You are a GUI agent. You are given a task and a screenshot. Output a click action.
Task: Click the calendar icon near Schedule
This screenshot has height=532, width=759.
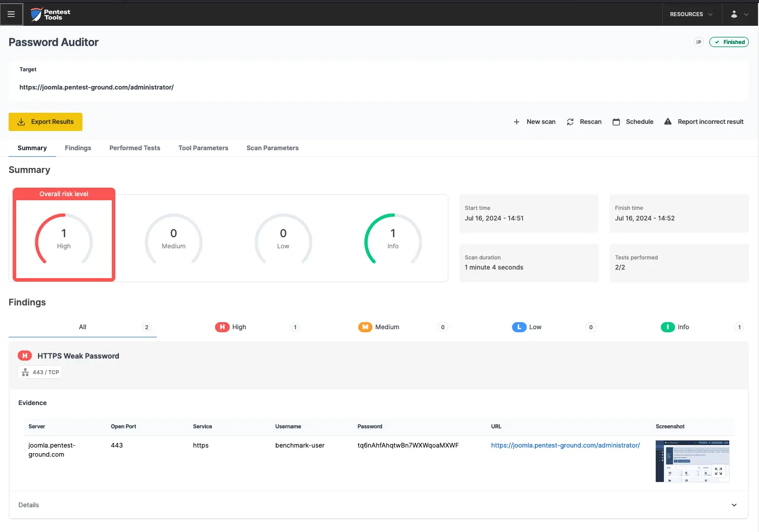tap(616, 122)
